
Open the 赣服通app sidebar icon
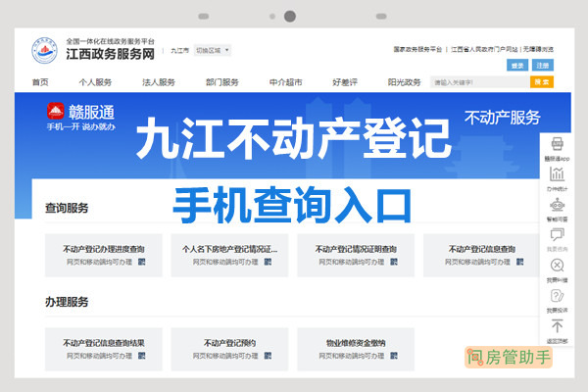point(557,144)
